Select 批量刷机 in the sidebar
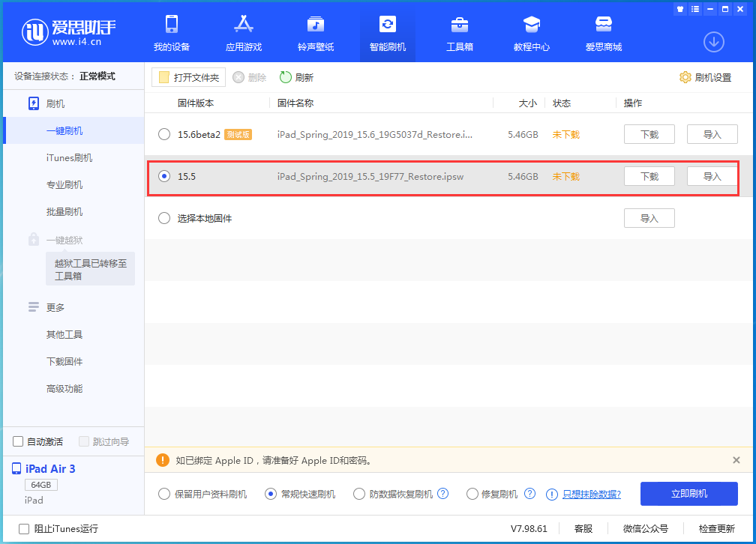This screenshot has width=756, height=544. click(64, 212)
